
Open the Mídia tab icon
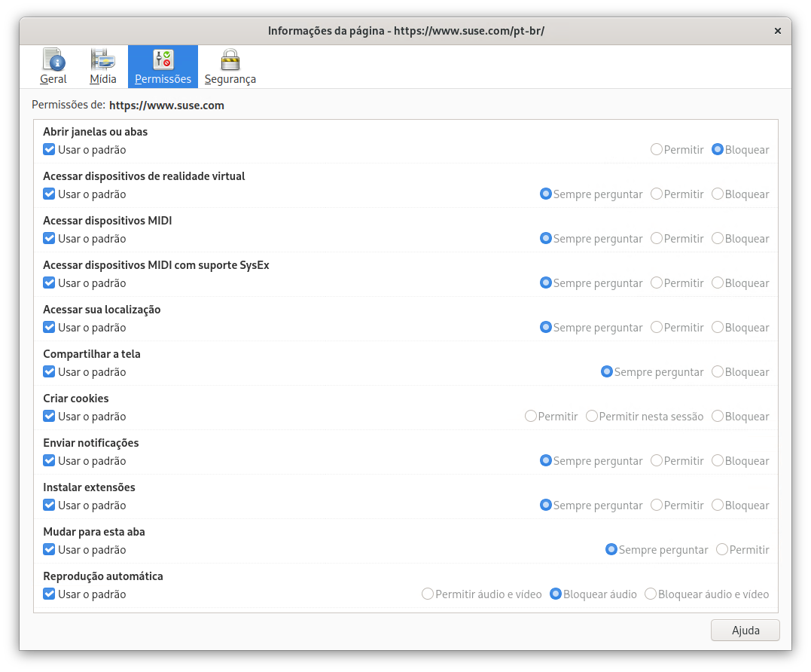pos(103,60)
